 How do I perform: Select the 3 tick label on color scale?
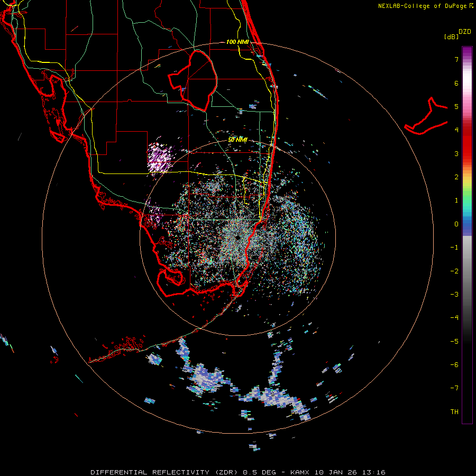[x=456, y=153]
